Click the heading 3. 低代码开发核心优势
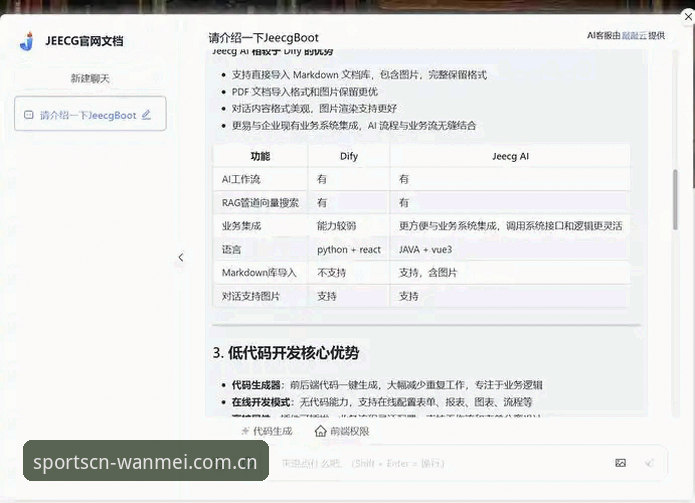695x503 pixels. click(x=286, y=353)
